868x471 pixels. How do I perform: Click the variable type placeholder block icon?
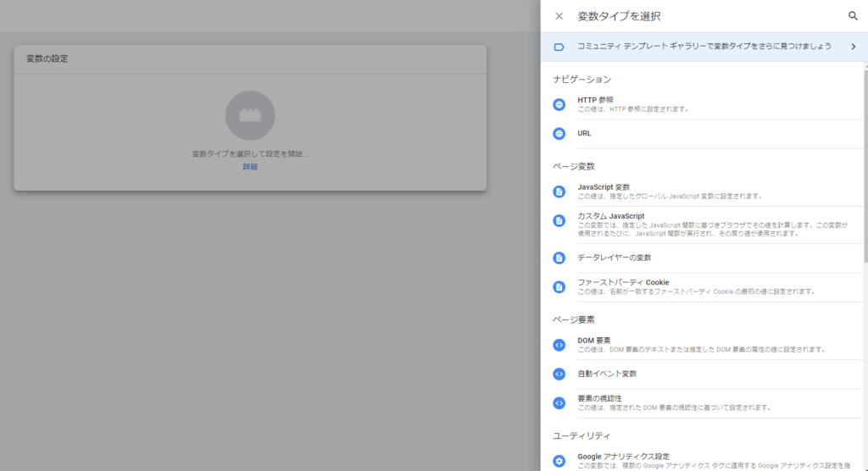[250, 115]
